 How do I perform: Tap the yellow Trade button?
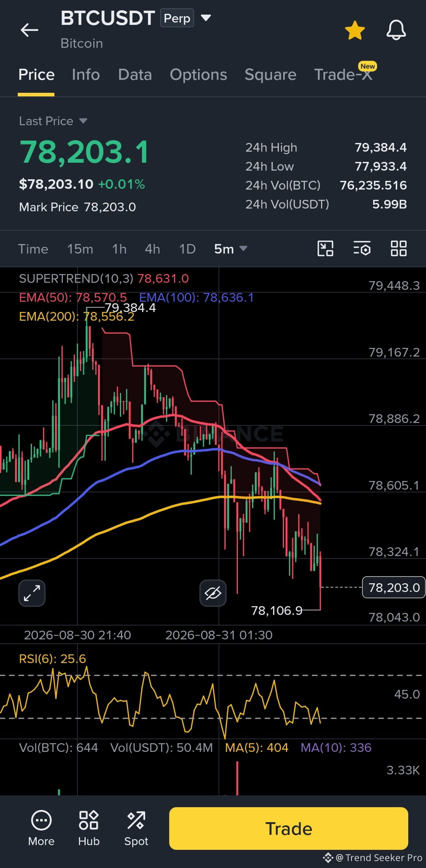click(289, 829)
